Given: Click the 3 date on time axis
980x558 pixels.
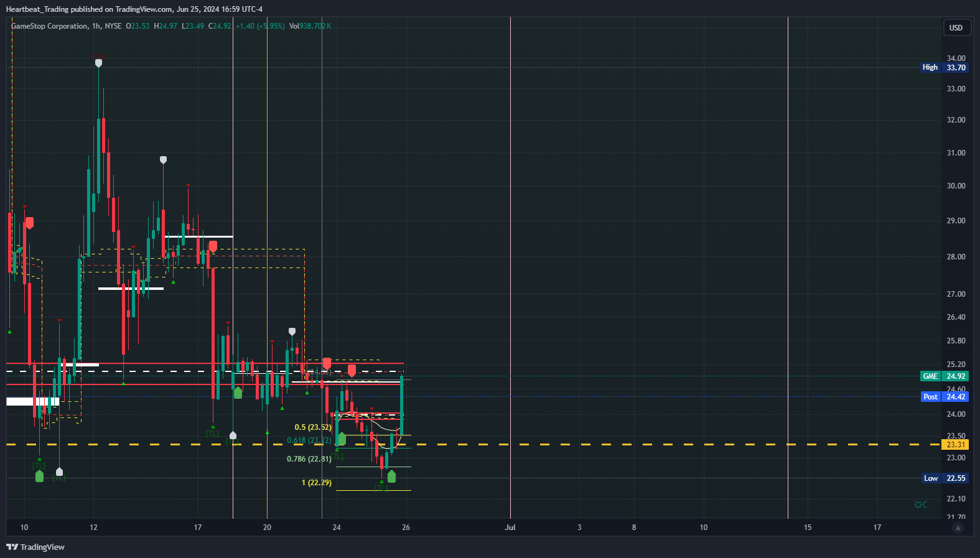Looking at the screenshot, I should coord(579,528).
